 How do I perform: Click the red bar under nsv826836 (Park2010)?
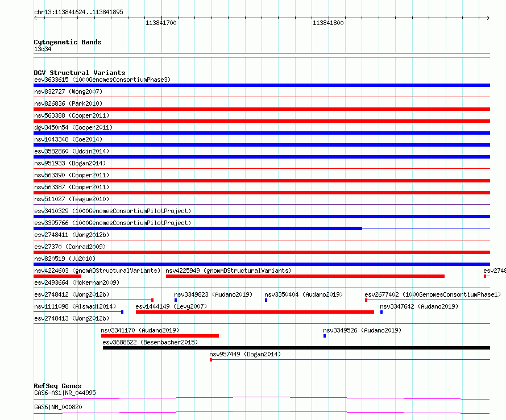pos(262,109)
